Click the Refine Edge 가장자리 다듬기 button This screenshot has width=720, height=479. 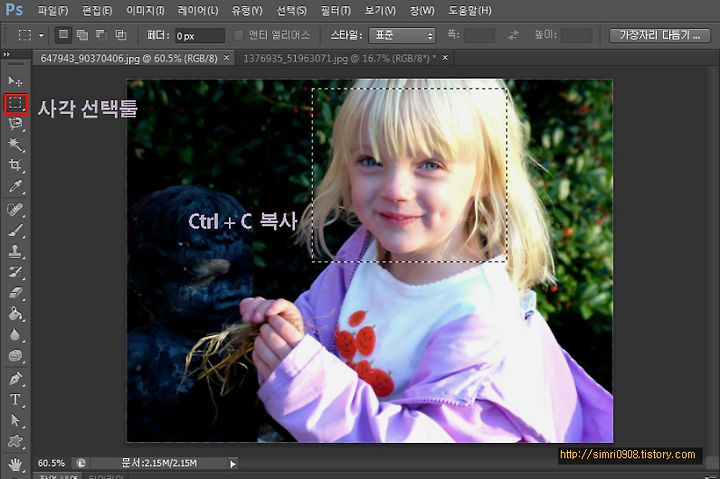tap(660, 35)
